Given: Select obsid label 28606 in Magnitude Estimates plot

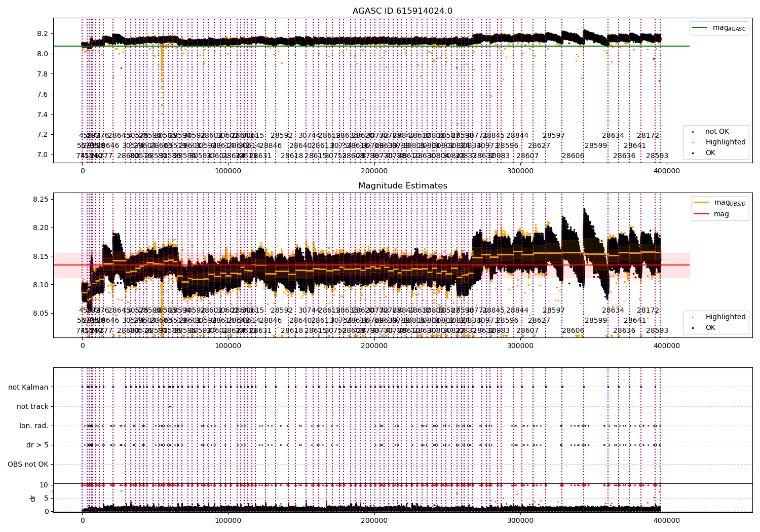Looking at the screenshot, I should click(573, 331).
